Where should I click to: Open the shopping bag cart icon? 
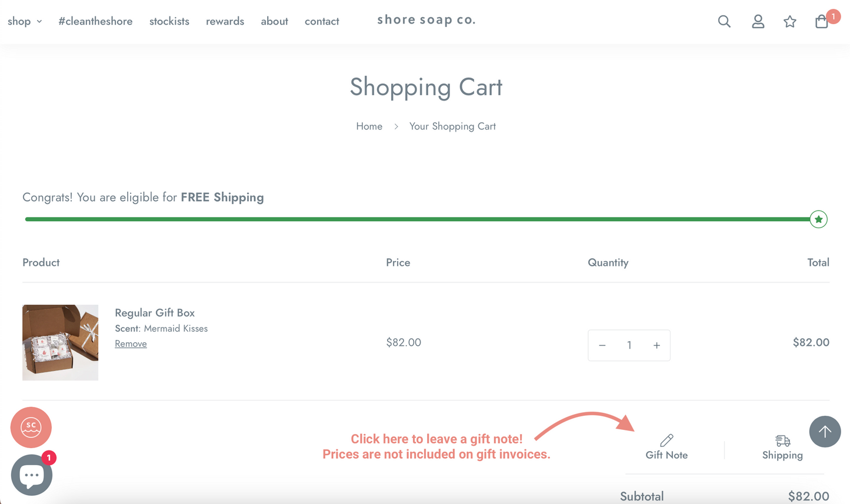[822, 22]
